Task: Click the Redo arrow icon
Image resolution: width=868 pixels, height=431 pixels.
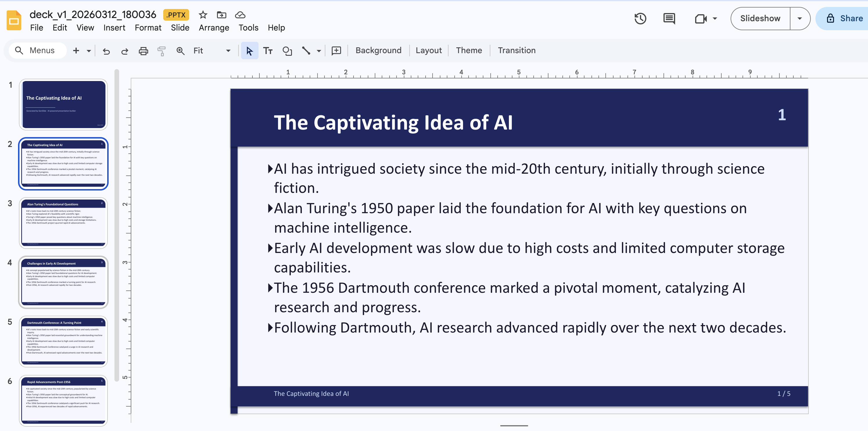Action: (x=125, y=51)
